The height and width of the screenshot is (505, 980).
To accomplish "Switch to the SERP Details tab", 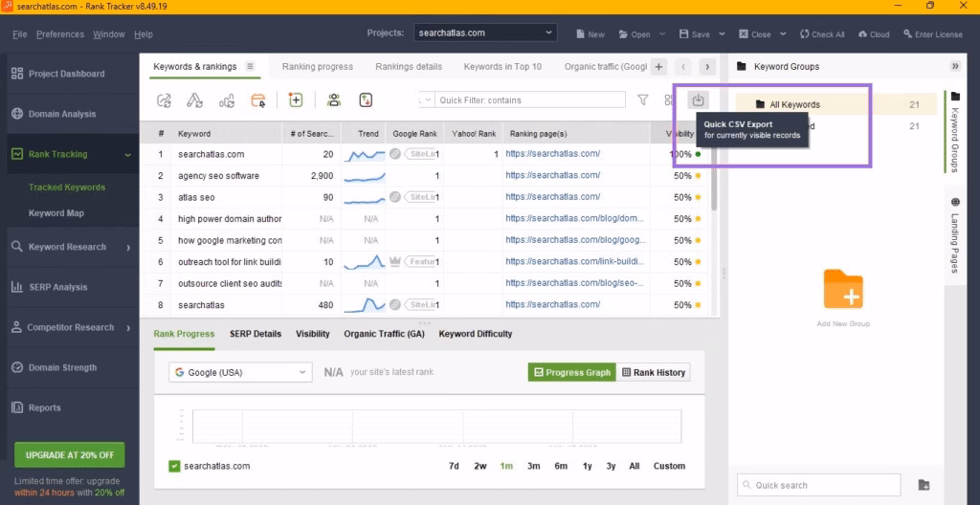I will click(256, 334).
